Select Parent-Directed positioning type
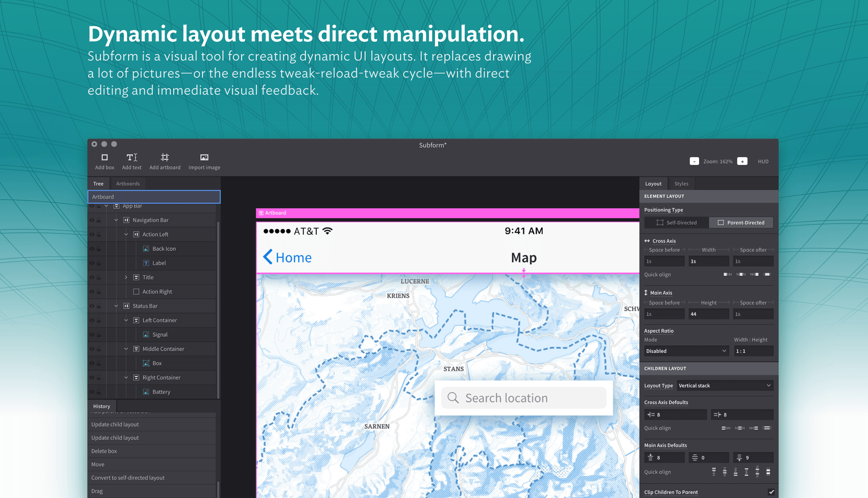The height and width of the screenshot is (498, 868). [x=741, y=223]
